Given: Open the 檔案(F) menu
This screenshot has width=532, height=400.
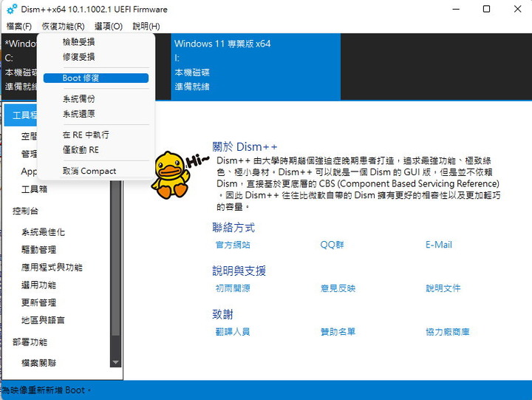Looking at the screenshot, I should tap(19, 26).
